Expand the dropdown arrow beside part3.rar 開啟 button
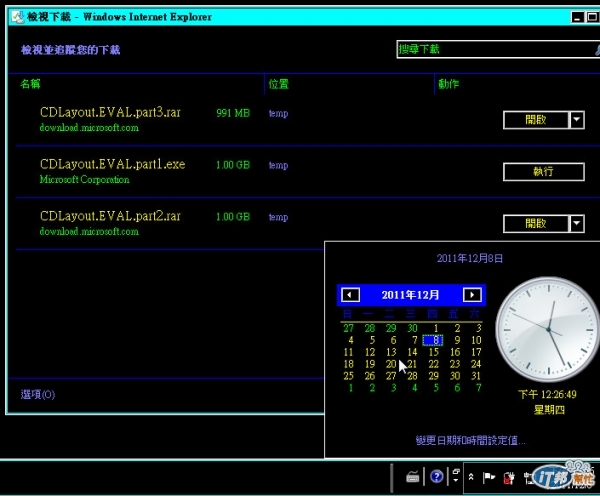600x496 pixels. (x=577, y=120)
